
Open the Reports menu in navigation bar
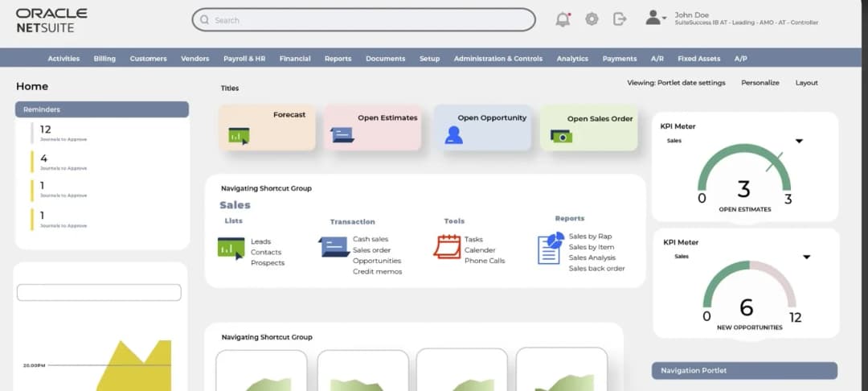[338, 58]
